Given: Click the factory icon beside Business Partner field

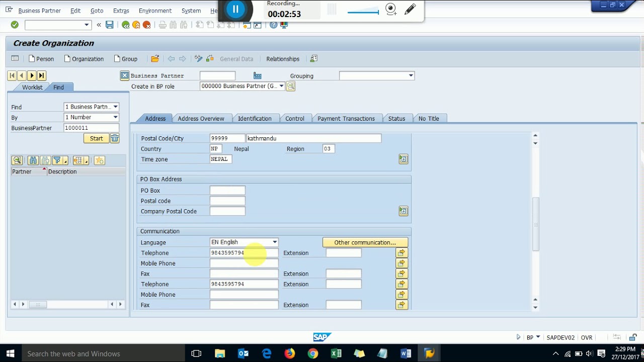Looking at the screenshot, I should [x=258, y=75].
